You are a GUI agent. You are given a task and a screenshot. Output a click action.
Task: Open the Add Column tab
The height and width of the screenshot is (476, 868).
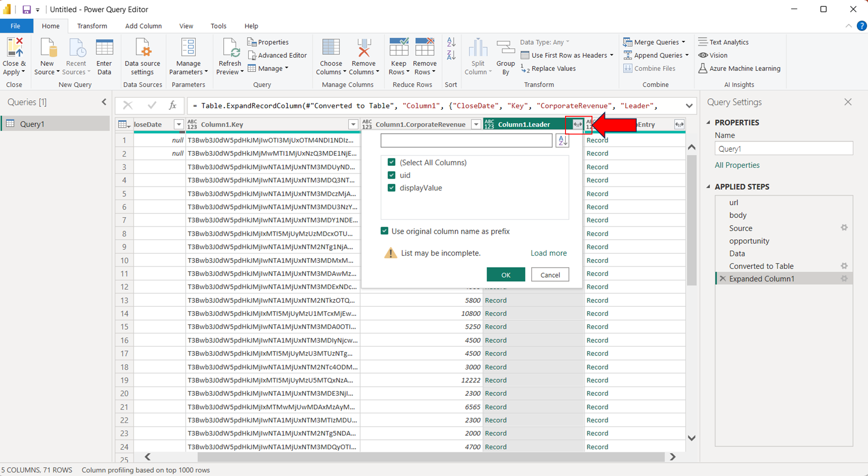pos(143,26)
